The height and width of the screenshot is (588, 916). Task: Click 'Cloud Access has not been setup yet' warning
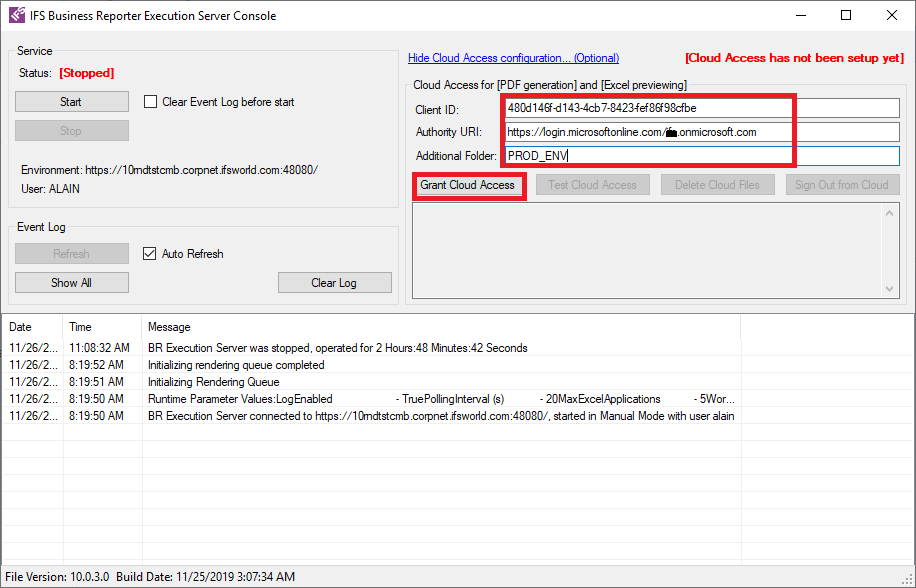(794, 58)
